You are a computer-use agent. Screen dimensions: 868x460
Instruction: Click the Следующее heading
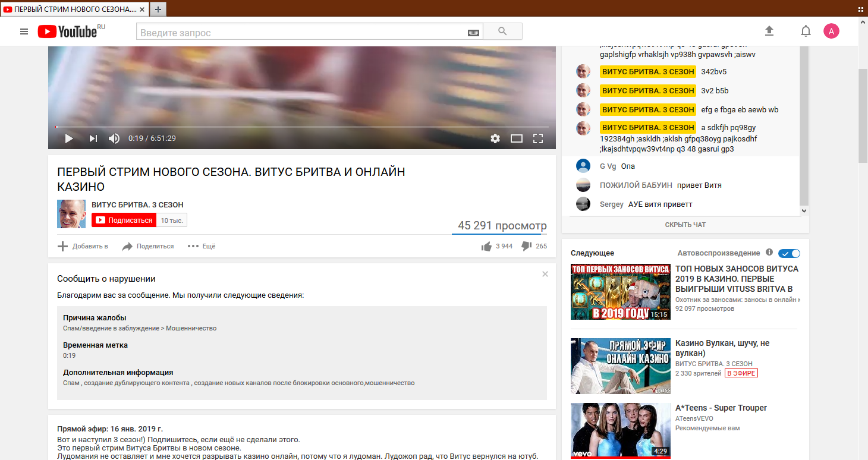pyautogui.click(x=592, y=253)
